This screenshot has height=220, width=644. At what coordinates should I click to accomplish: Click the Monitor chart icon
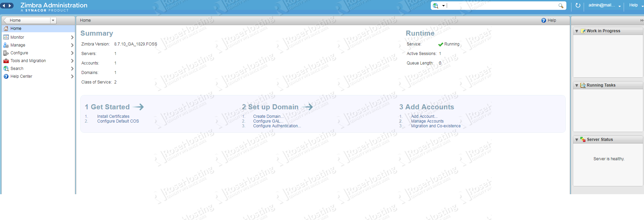pyautogui.click(x=6, y=37)
